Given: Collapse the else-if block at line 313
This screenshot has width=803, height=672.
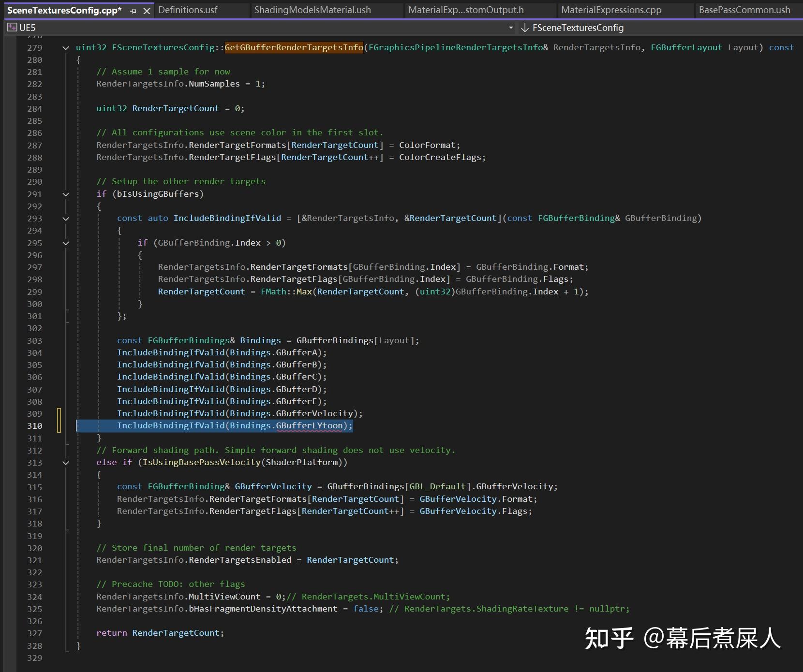Looking at the screenshot, I should click(x=66, y=462).
